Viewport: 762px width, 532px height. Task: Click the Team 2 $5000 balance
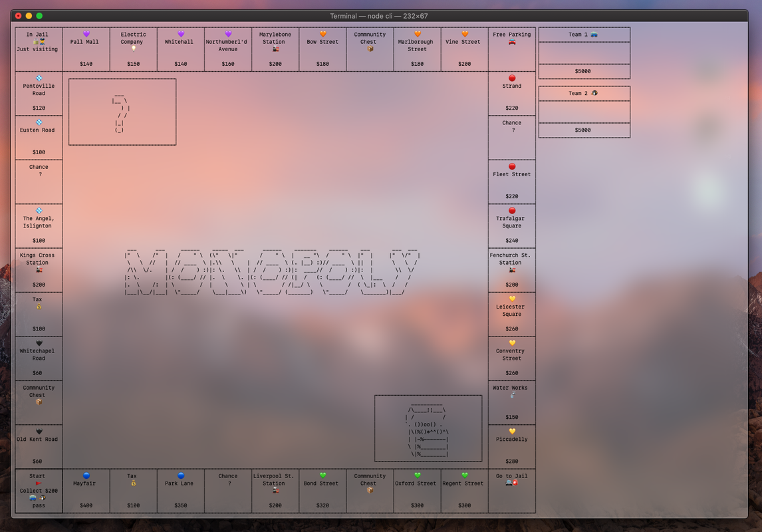pos(582,130)
